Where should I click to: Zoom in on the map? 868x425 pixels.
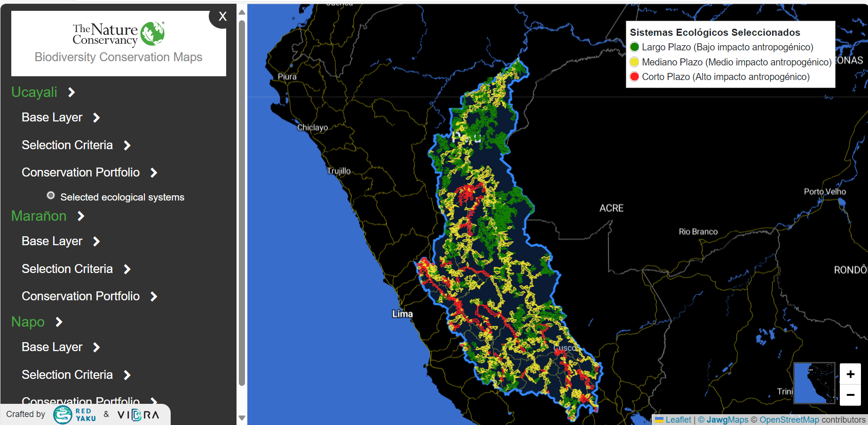point(850,374)
